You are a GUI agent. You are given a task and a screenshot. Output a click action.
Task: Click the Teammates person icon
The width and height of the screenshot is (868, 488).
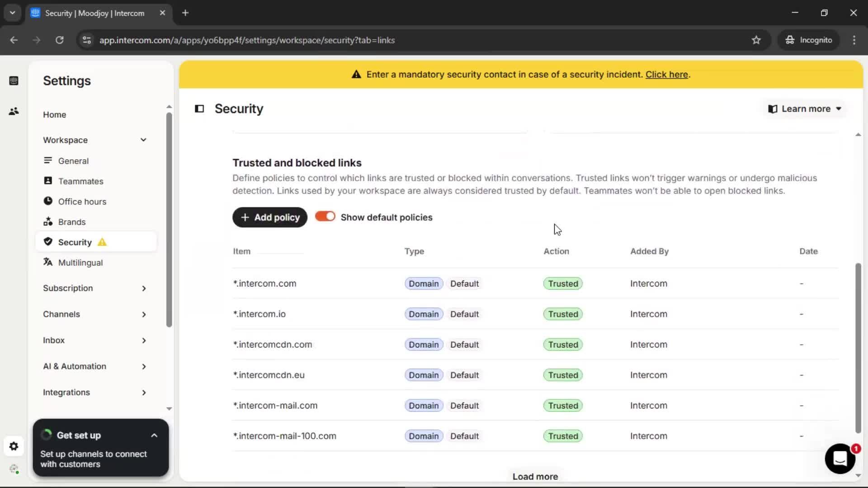(x=48, y=181)
